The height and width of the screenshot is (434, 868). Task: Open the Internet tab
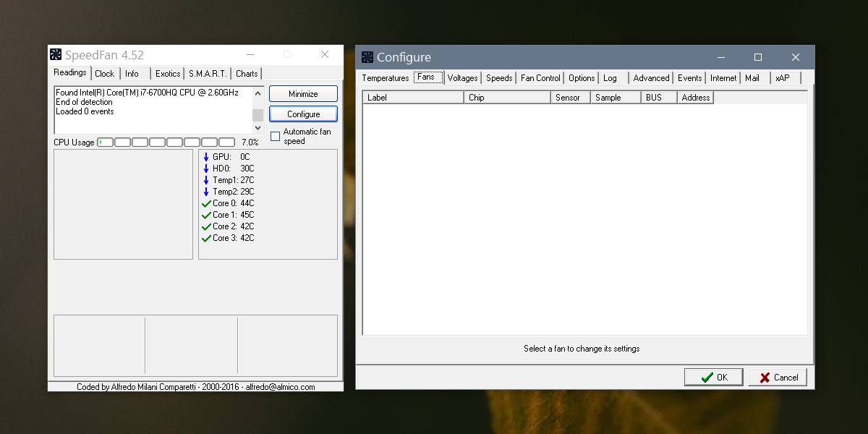click(x=723, y=78)
